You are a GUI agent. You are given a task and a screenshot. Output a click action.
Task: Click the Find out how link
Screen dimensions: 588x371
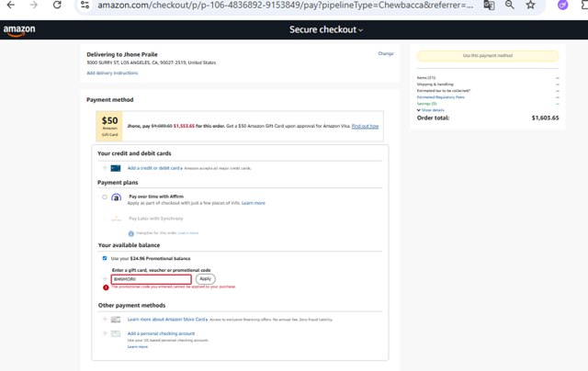point(365,127)
